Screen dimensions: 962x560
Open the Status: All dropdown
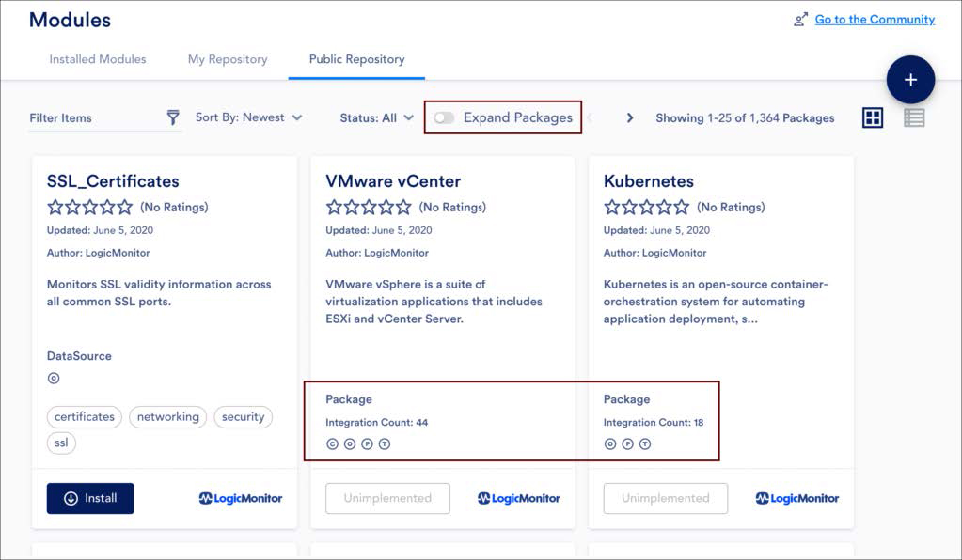[x=376, y=117]
